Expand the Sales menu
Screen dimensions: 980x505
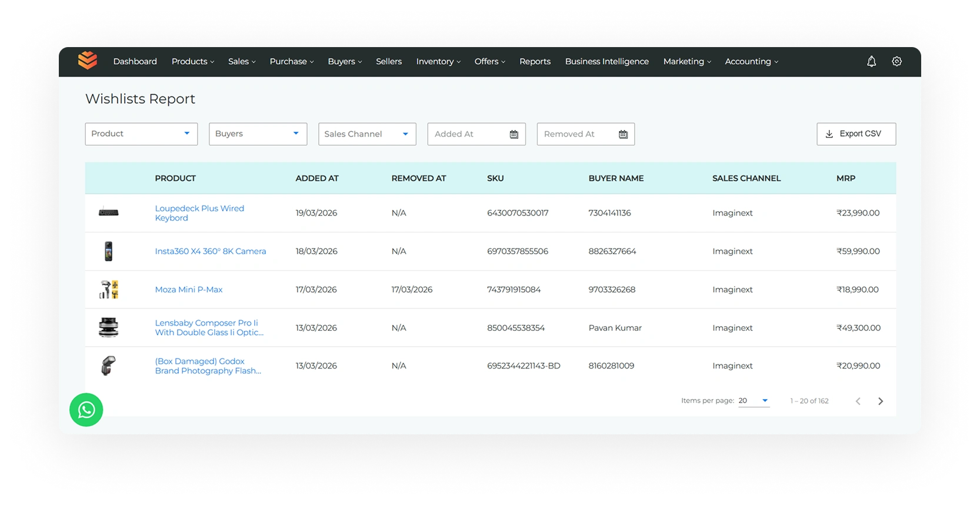(242, 61)
